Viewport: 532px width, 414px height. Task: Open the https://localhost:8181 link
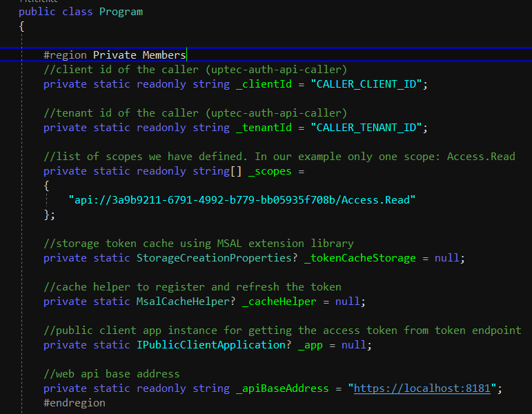click(422, 388)
